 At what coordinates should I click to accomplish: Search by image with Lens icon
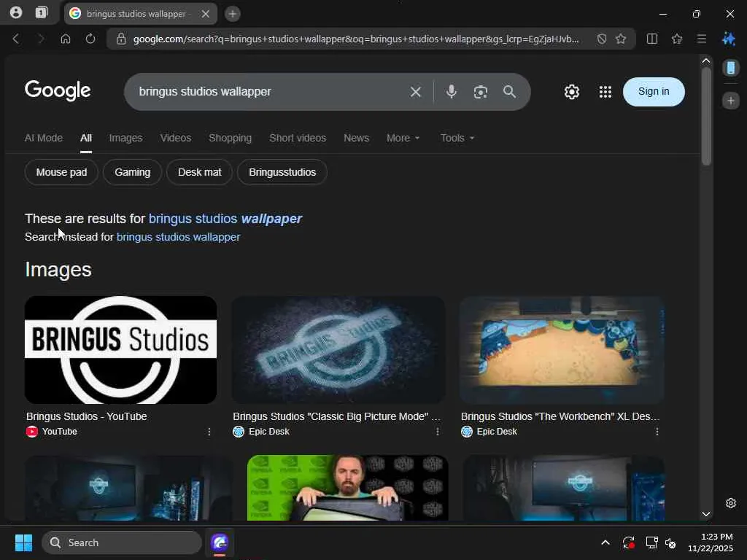(480, 91)
